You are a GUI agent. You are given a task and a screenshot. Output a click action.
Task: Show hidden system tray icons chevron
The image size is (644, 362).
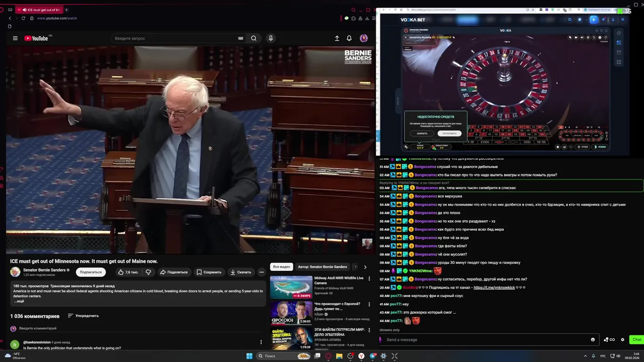586,356
